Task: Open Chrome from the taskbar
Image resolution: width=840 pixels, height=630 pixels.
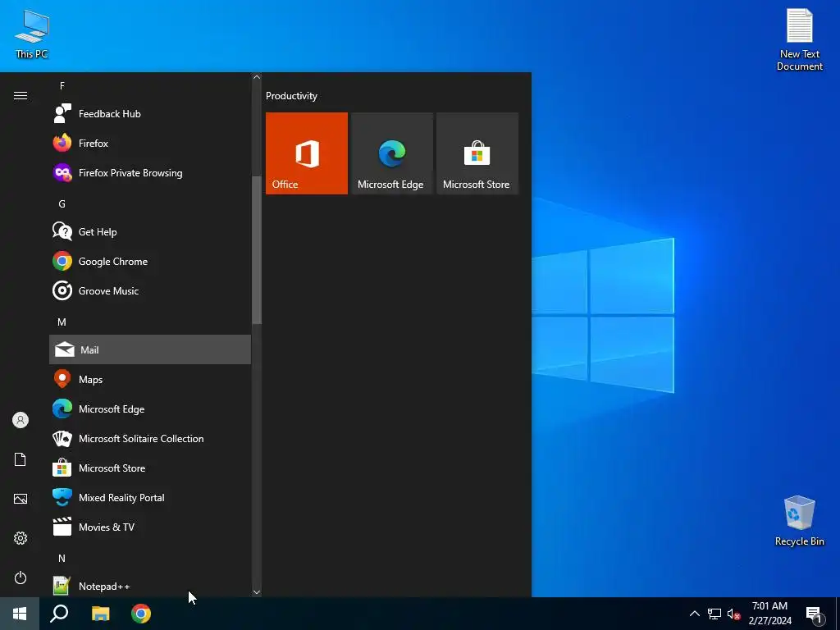Action: pos(141,614)
